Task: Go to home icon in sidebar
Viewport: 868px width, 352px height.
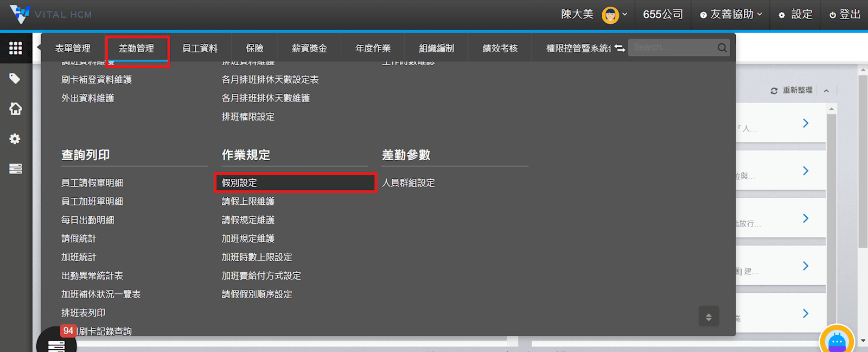Action: coord(16,109)
